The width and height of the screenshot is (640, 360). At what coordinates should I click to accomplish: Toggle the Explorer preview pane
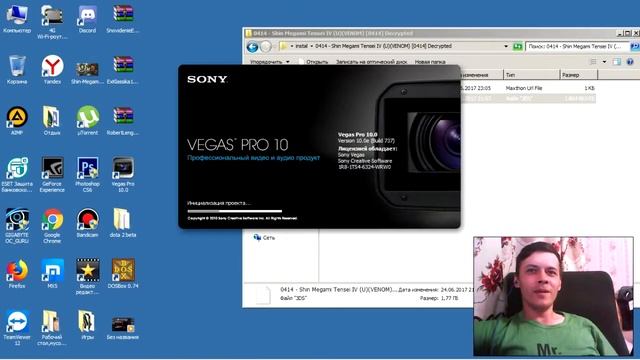616,62
